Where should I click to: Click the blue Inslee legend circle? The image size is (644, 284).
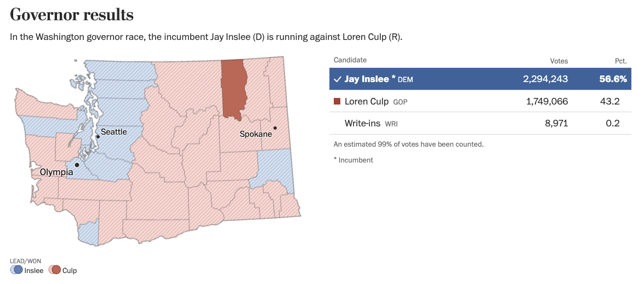[16, 270]
